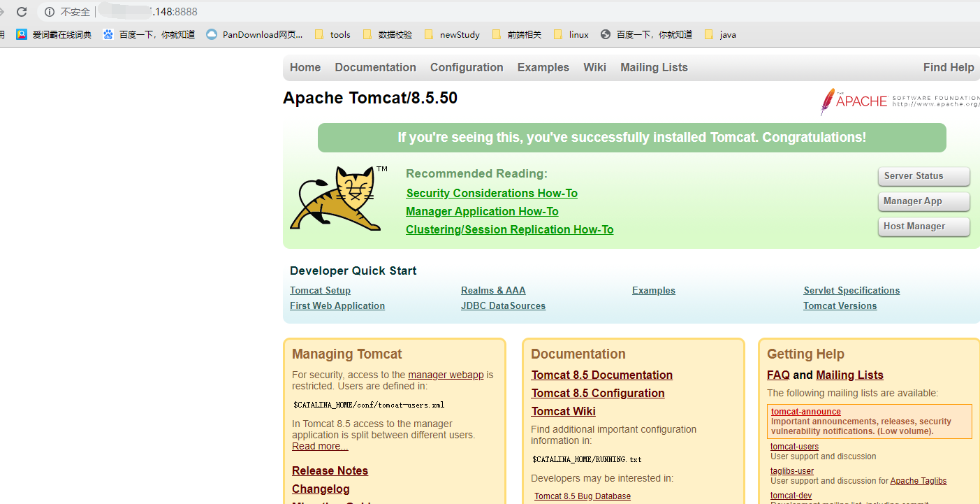This screenshot has width=980, height=504.
Task: Click the Tomcat cat logo image
Action: 339,199
